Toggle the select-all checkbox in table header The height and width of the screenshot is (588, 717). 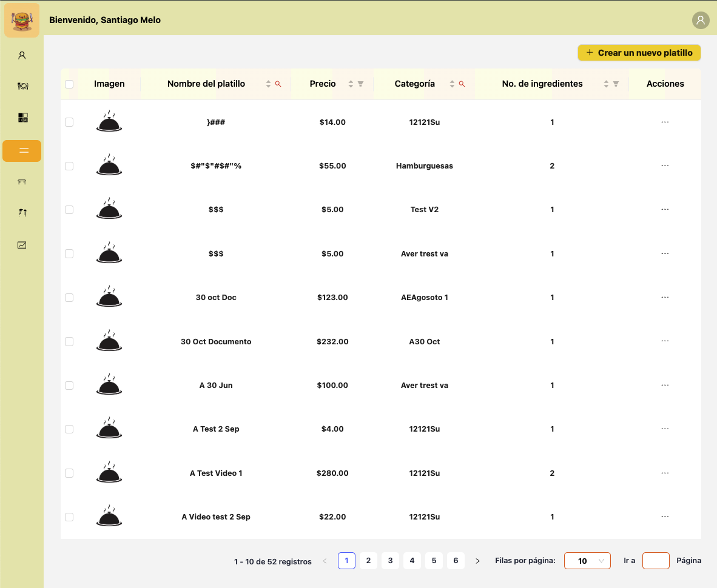(69, 84)
